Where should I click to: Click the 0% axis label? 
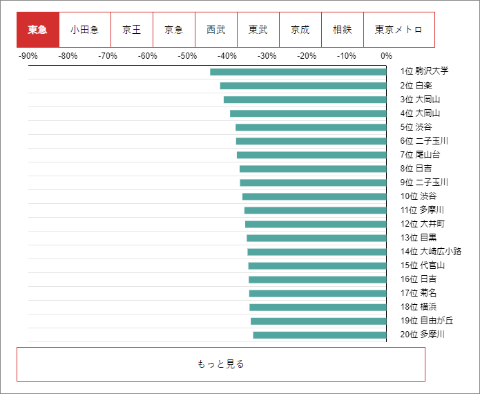387,56
